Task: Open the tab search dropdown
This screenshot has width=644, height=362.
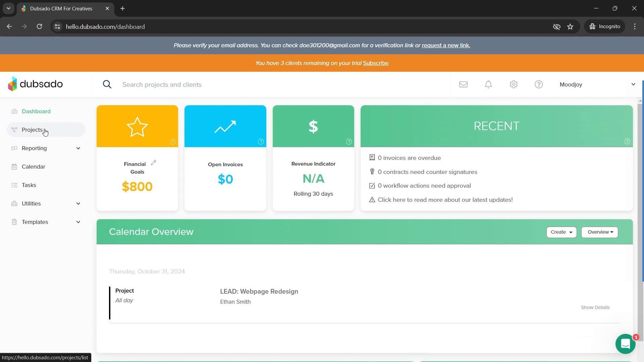Action: click(x=8, y=8)
